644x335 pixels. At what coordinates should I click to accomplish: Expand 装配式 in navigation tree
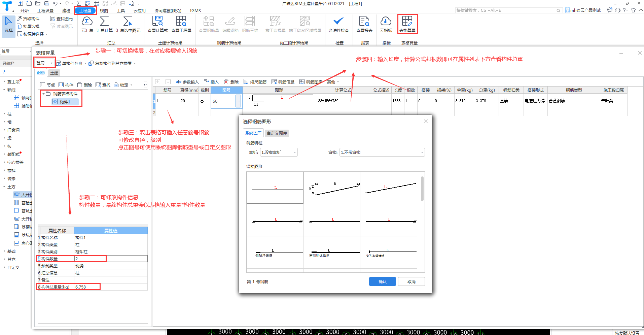pyautogui.click(x=4, y=154)
